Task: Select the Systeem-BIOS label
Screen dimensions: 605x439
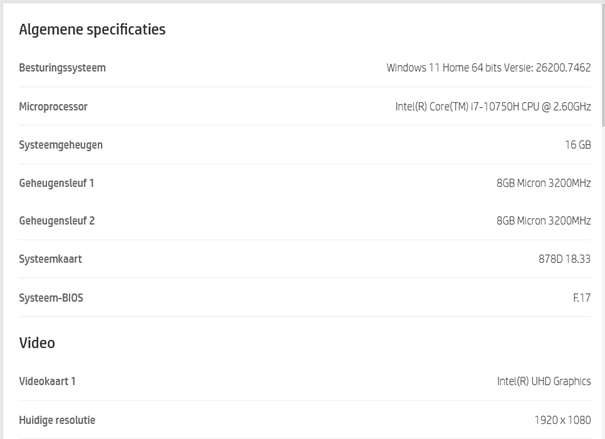Action: (51, 298)
